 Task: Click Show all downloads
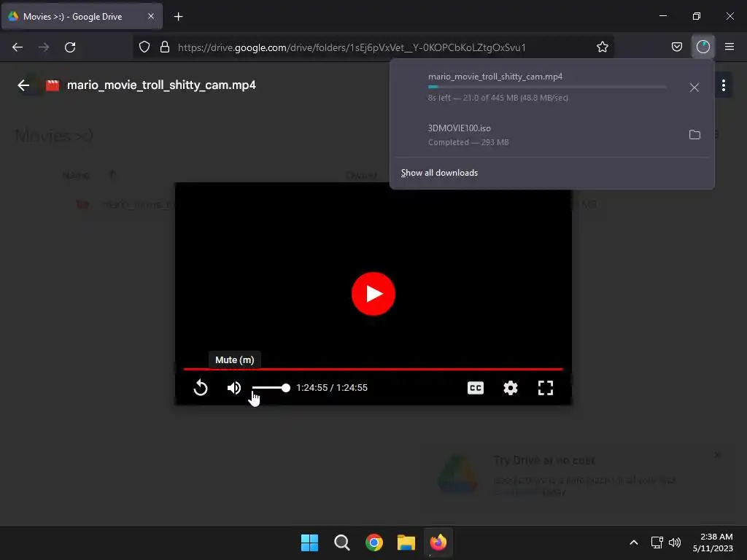coord(439,173)
